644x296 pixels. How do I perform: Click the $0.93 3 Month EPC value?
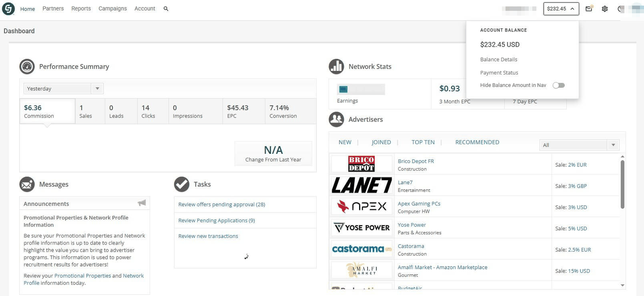(450, 89)
